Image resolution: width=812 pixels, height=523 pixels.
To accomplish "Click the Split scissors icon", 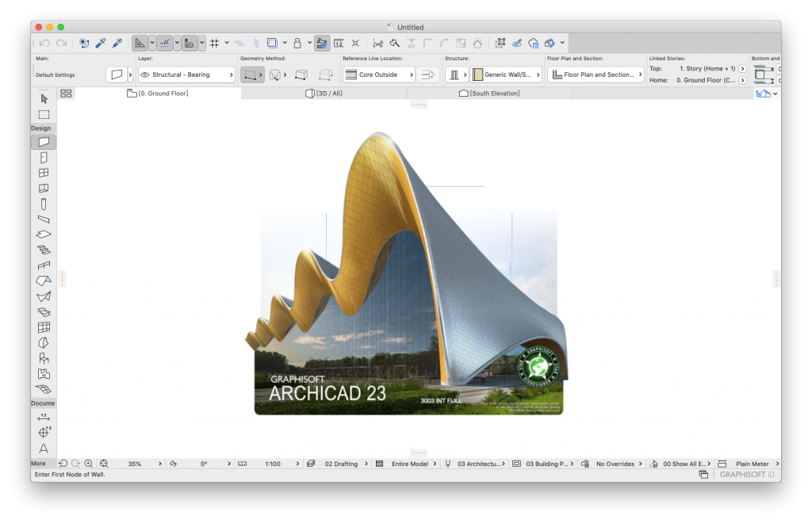I will point(378,43).
